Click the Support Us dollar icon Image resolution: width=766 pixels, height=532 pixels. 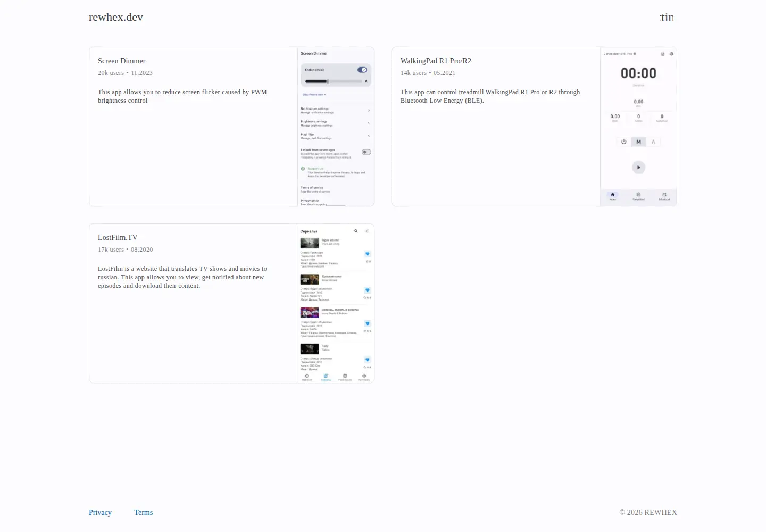[x=303, y=169]
